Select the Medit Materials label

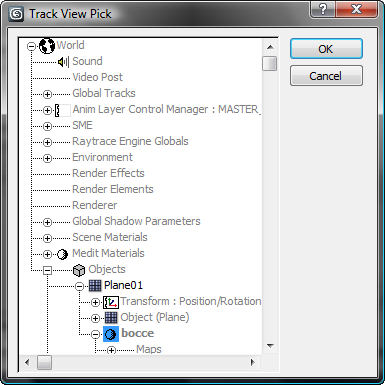(108, 253)
